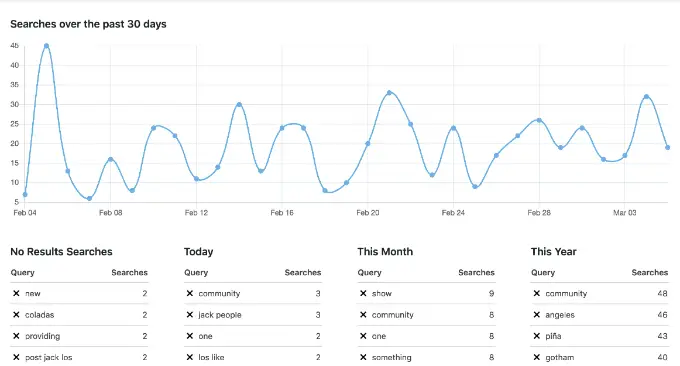The height and width of the screenshot is (366, 680).
Task: Delete the 'gotham' query entry
Action: [x=536, y=357]
